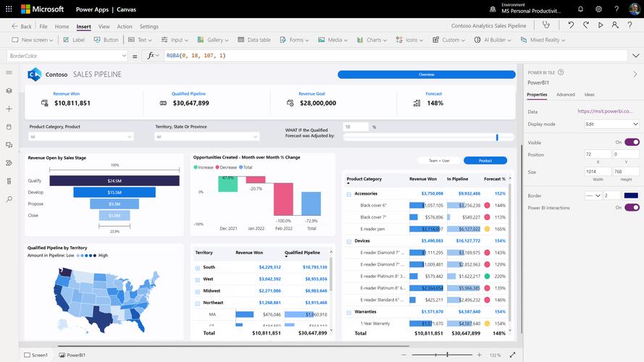
Task: Click the Insert plus icon in sidebar
Action: point(9,109)
